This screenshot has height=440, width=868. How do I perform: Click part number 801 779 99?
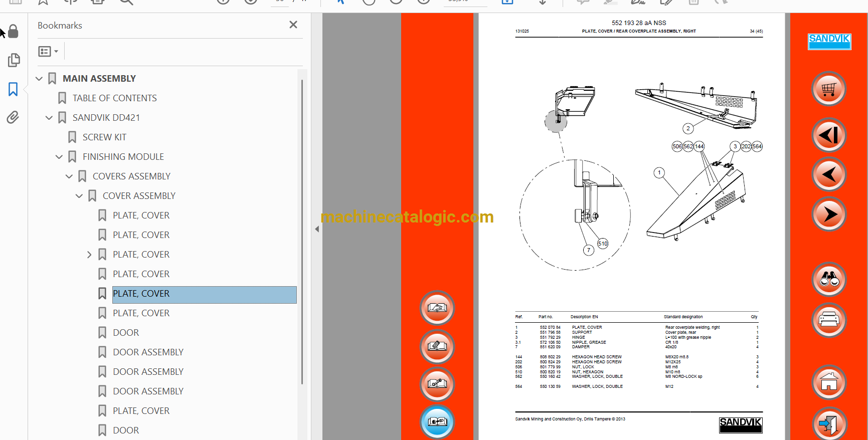coord(550,367)
